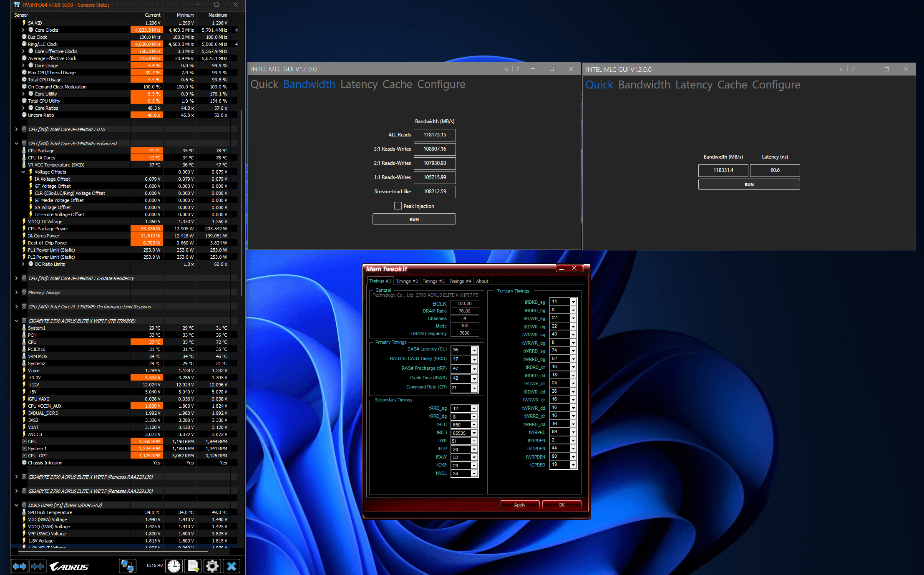The width and height of the screenshot is (924, 575).
Task: Click the fan icon beside CPU_OPT
Action: tap(24, 456)
